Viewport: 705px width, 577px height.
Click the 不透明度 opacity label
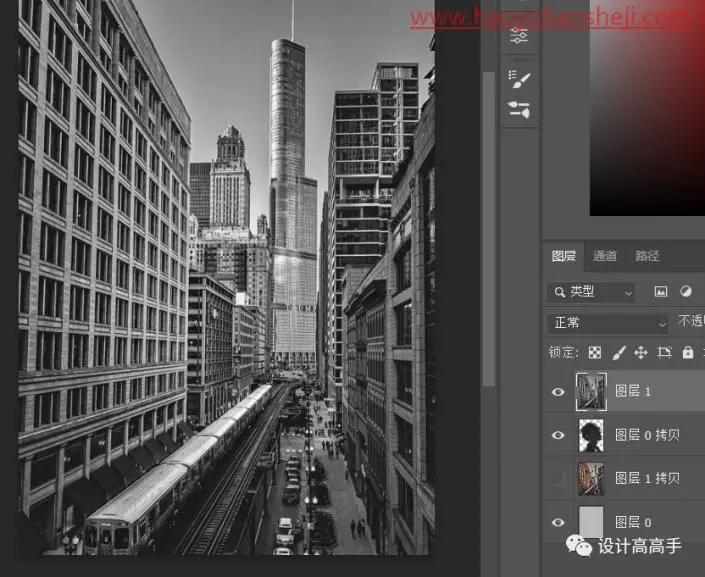click(x=691, y=321)
